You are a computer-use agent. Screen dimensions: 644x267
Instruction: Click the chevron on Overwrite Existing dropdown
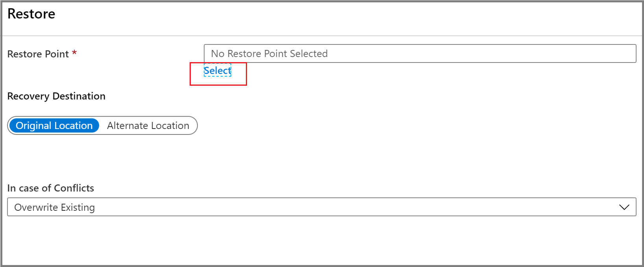pos(624,207)
